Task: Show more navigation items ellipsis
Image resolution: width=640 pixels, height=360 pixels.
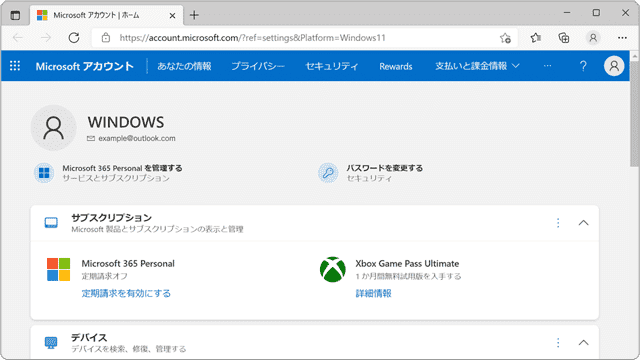Action: point(547,66)
